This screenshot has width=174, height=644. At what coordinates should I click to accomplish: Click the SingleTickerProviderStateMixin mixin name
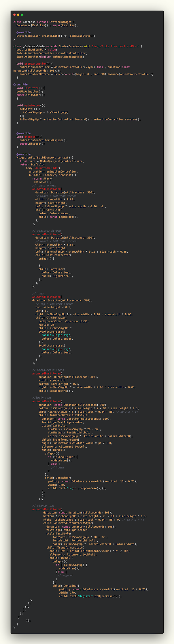click(x=115, y=46)
